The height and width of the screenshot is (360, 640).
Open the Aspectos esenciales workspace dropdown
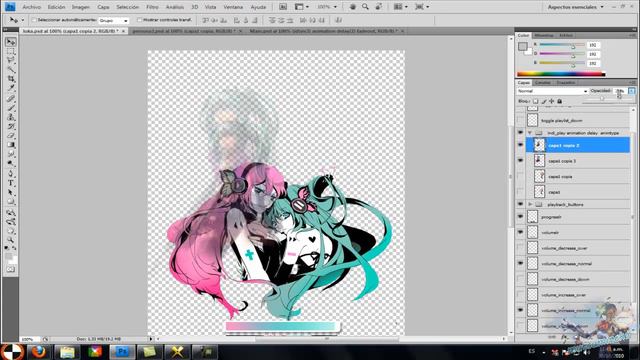576,7
